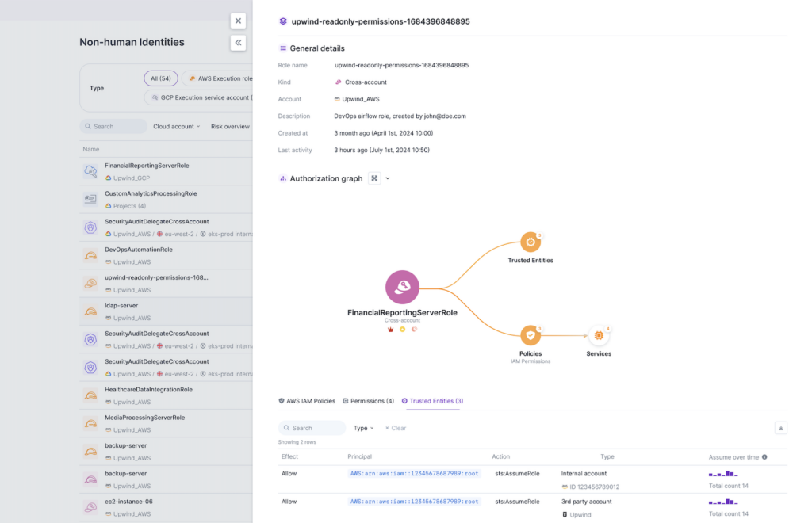Click the red crown badge under role node

point(390,329)
